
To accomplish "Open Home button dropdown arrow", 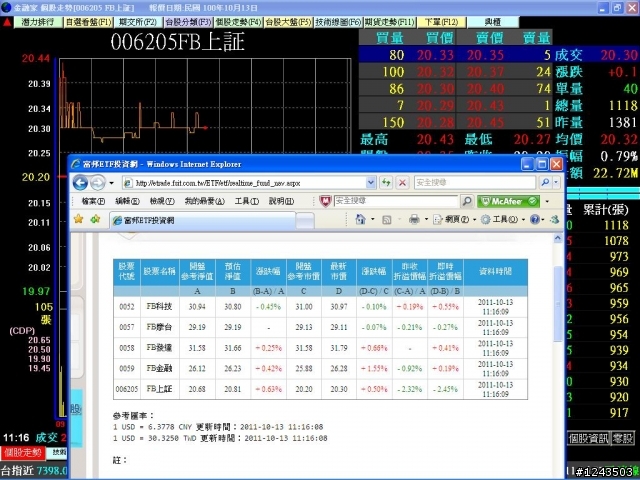I will [x=373, y=220].
